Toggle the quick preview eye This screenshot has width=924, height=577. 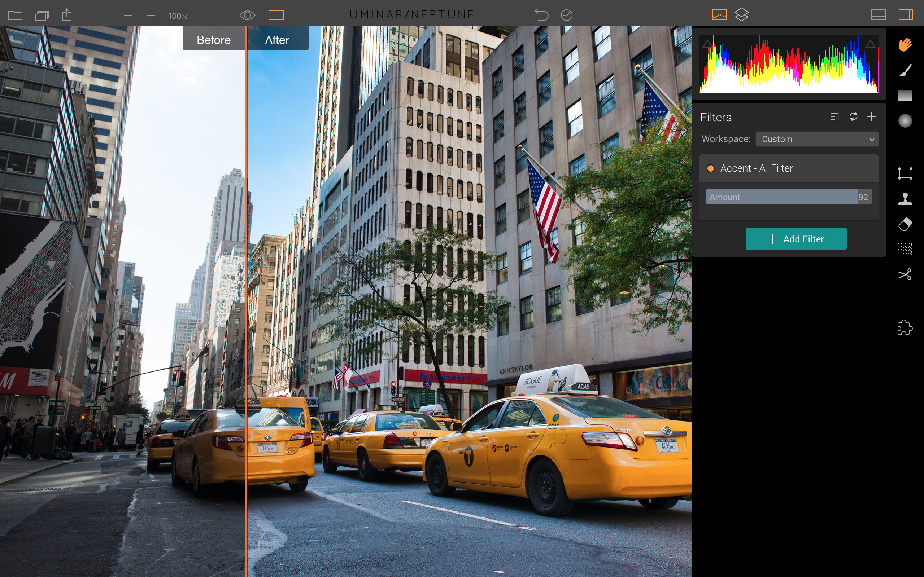[x=247, y=15]
